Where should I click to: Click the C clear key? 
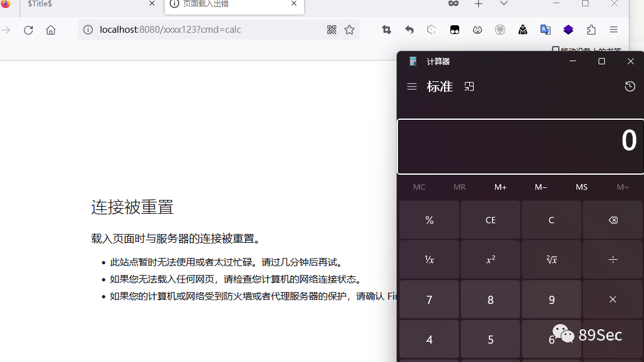pyautogui.click(x=551, y=220)
